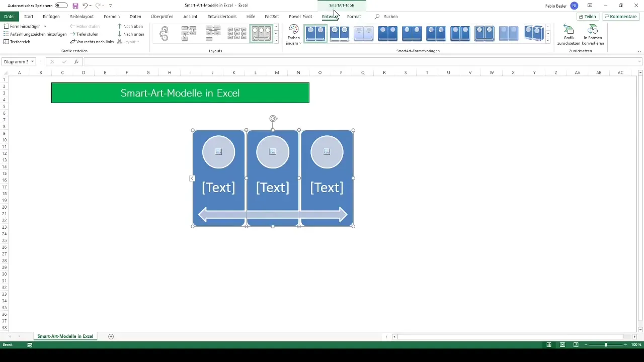Select the first circular-arrows SmartArt layout

click(x=164, y=34)
